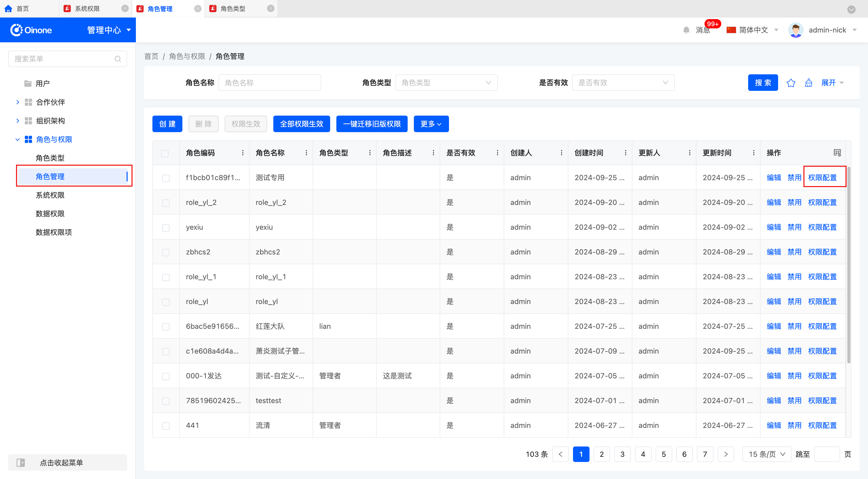
Task: Open the 管理中心 module dropdown
Action: coord(109,30)
